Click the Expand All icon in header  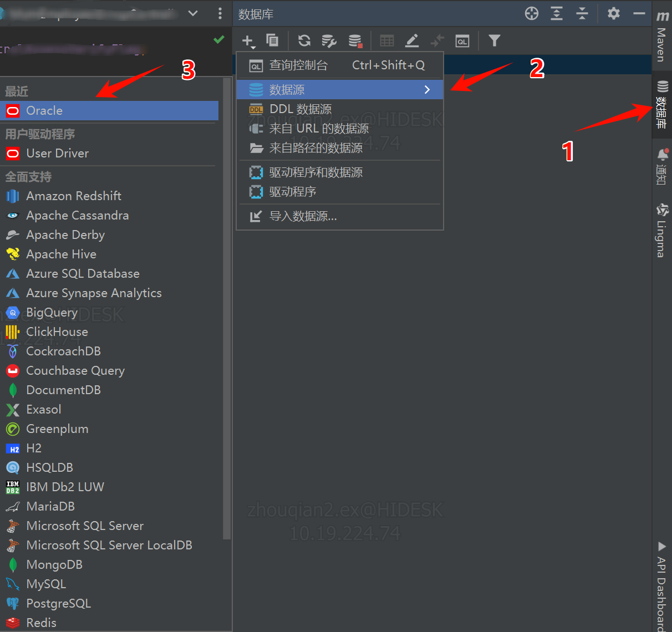[x=557, y=13]
